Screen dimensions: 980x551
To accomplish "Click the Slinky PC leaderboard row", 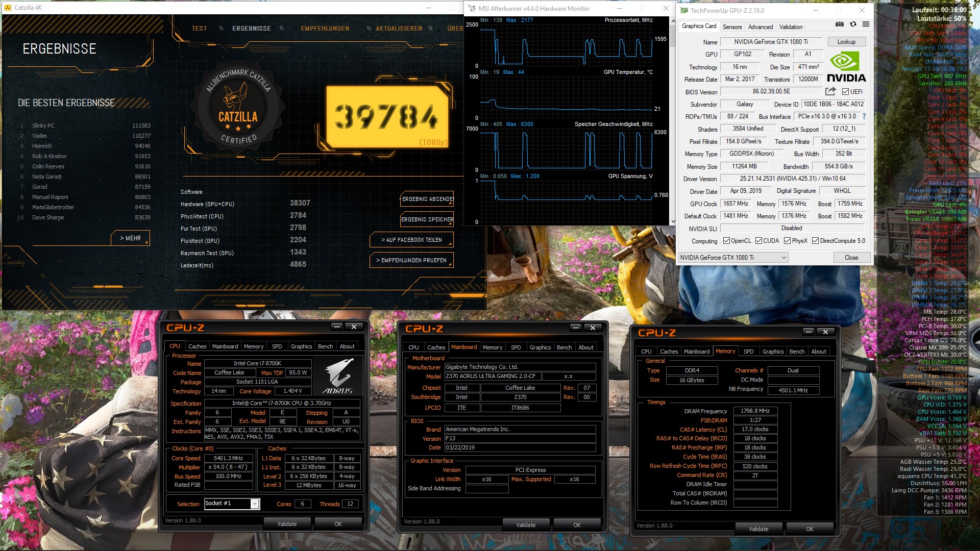I will pos(85,126).
